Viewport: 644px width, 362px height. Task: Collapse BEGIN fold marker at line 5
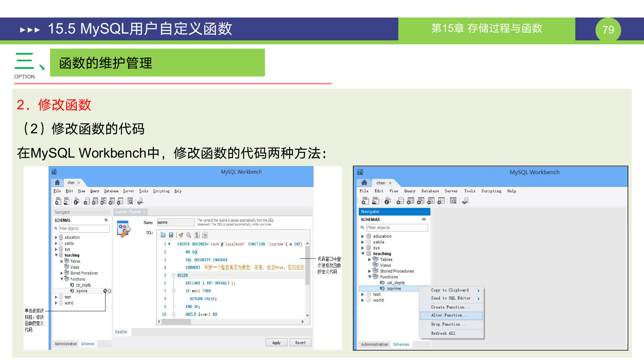pyautogui.click(x=174, y=276)
